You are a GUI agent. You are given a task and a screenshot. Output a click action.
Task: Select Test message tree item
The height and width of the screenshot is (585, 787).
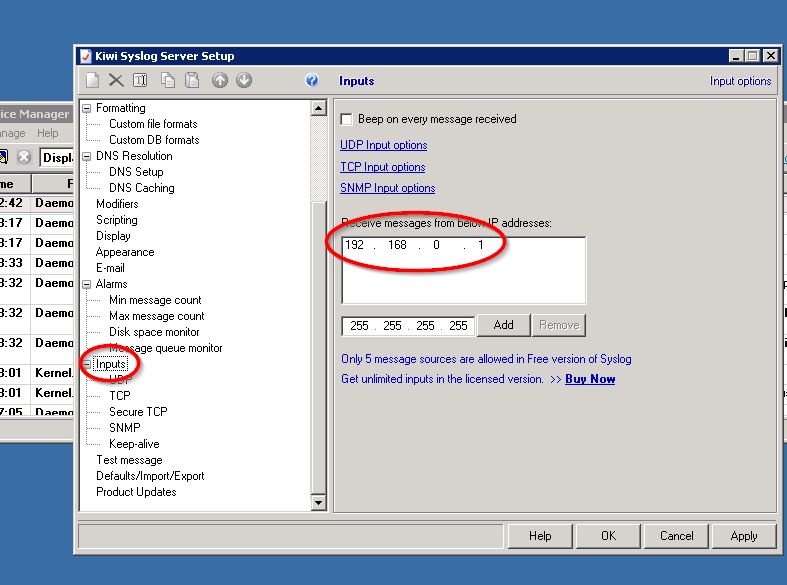coord(129,460)
